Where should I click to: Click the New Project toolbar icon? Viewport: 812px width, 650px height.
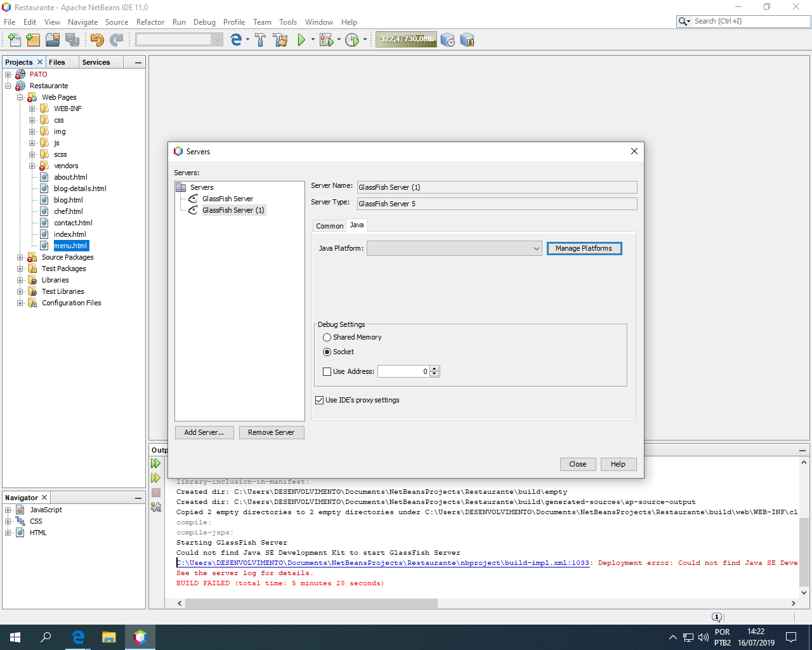[x=33, y=40]
